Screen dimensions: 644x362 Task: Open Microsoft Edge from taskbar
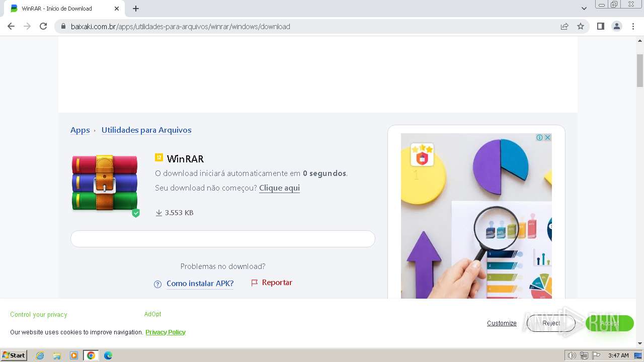coord(108,355)
